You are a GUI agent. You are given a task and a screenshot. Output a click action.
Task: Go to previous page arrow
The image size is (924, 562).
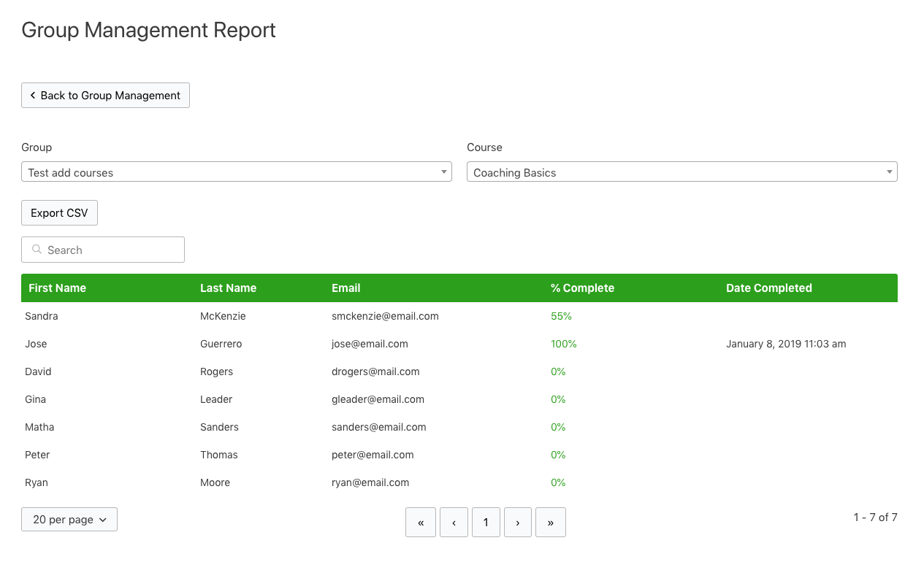(x=454, y=523)
